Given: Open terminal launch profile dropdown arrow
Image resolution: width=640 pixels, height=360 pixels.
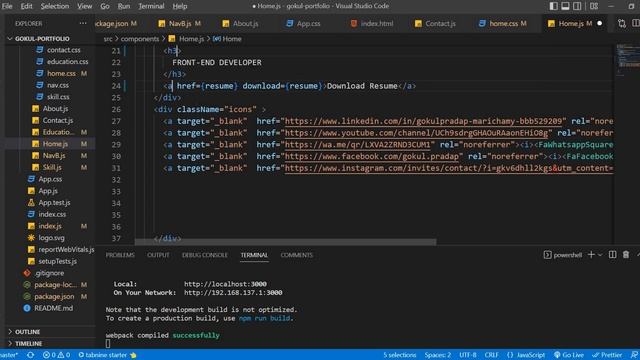Looking at the screenshot, I should tap(600, 255).
